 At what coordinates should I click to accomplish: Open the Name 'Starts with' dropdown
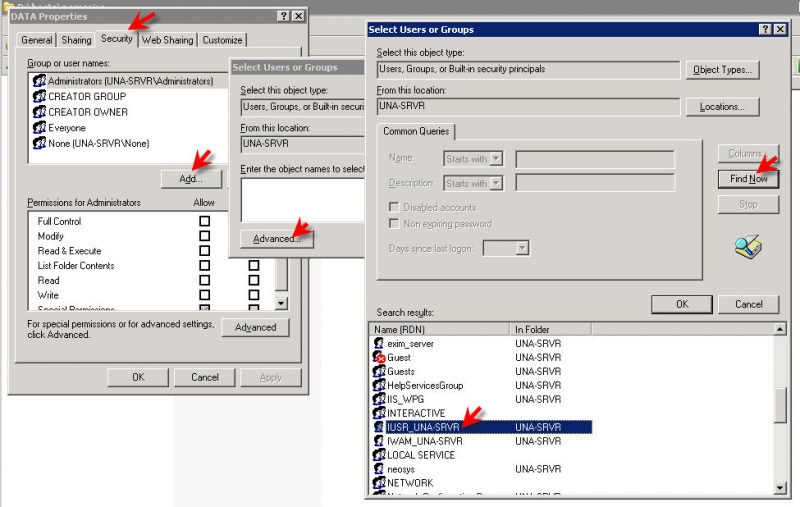coord(496,159)
